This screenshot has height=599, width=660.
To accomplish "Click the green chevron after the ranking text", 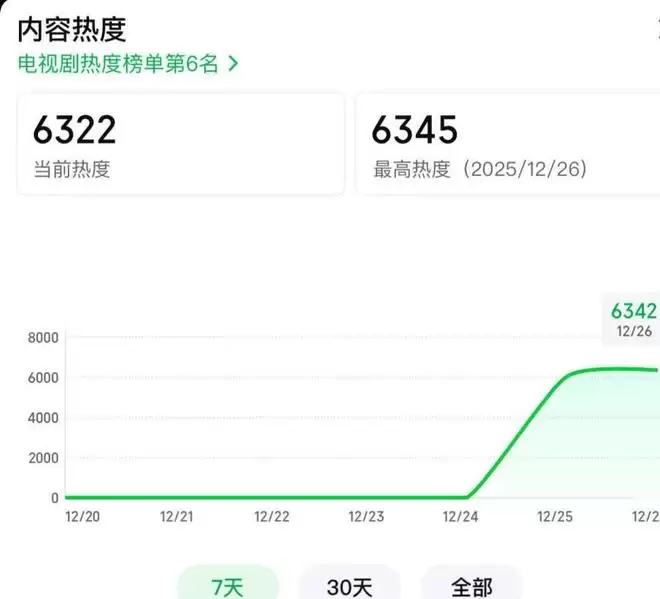I will coord(234,63).
